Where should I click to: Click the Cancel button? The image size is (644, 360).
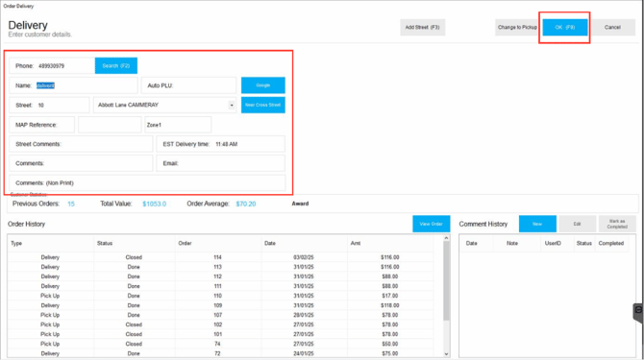tap(612, 28)
